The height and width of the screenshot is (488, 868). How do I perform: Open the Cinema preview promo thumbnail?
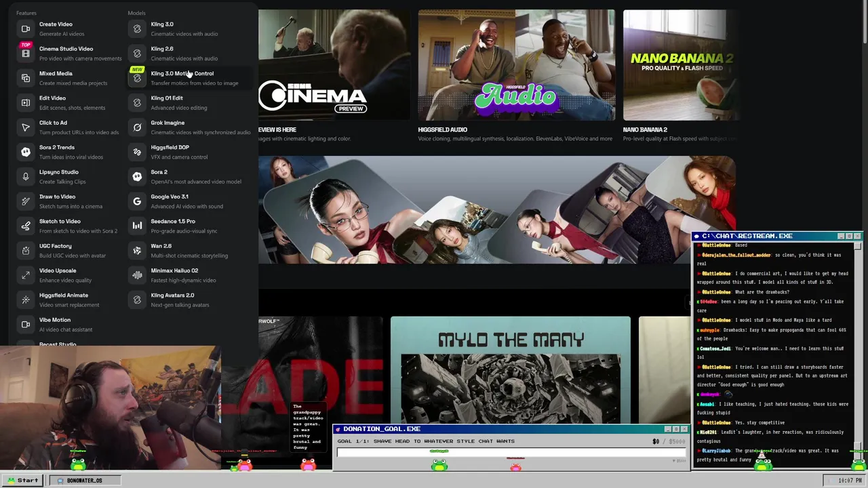[x=334, y=65]
